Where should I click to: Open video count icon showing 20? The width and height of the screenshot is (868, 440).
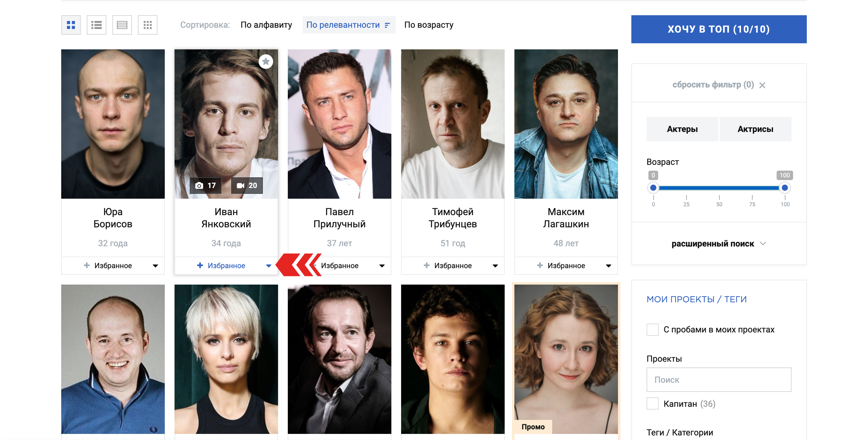pos(247,186)
